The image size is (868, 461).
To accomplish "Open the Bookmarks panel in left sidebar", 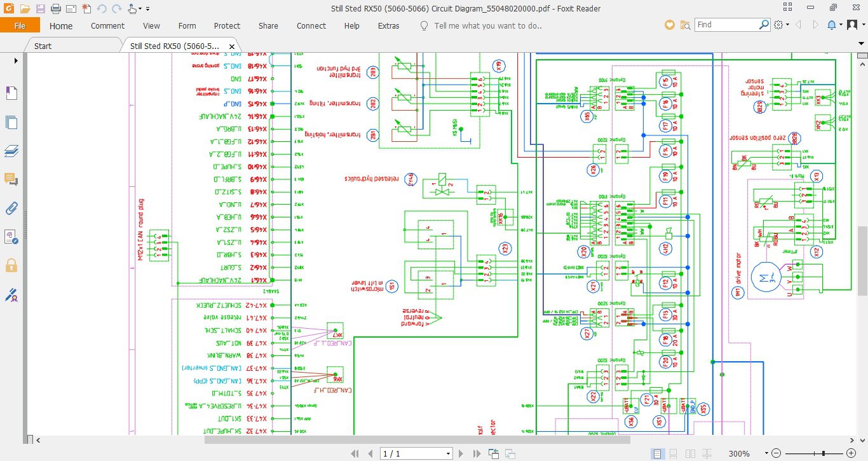I will click(x=11, y=93).
